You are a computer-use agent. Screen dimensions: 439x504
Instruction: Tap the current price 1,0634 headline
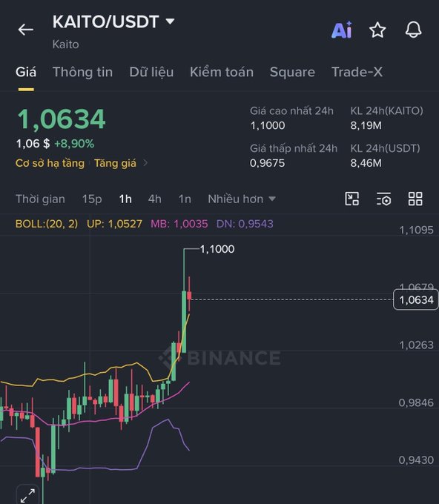click(62, 119)
